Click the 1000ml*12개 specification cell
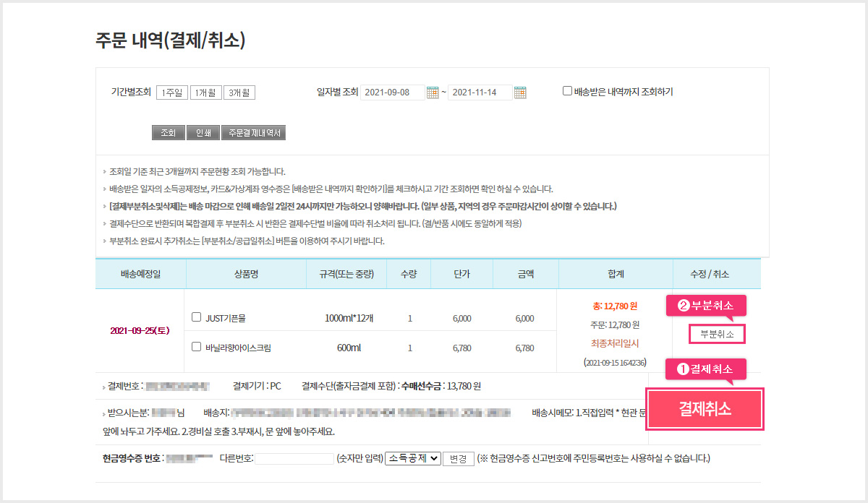Screen dimensions: 868x503 349,318
